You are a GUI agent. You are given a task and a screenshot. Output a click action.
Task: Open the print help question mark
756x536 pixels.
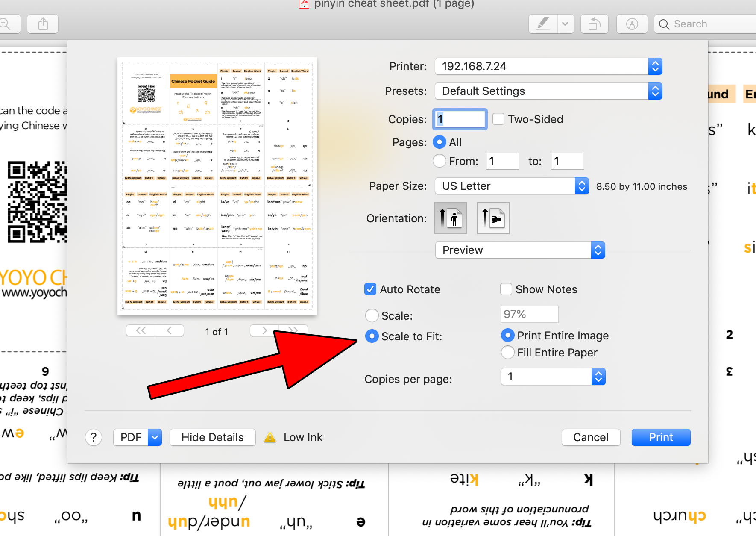pos(94,437)
